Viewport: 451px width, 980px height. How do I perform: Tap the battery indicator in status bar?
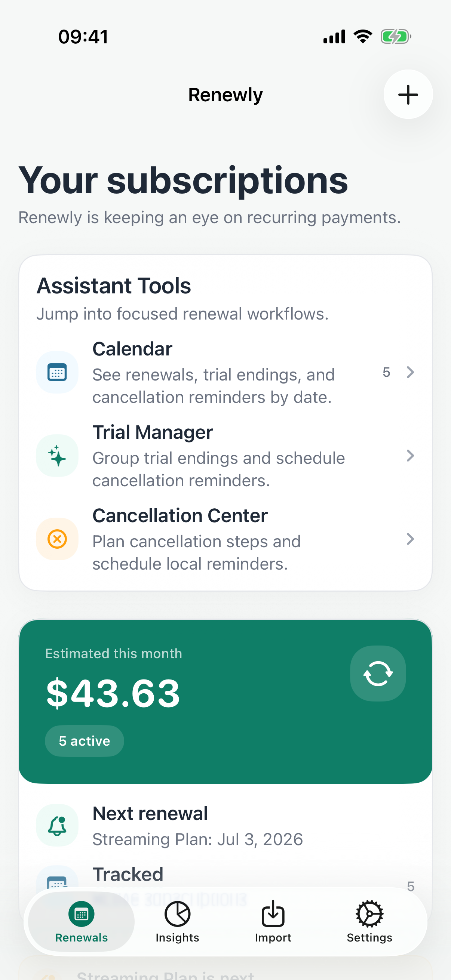(x=396, y=37)
